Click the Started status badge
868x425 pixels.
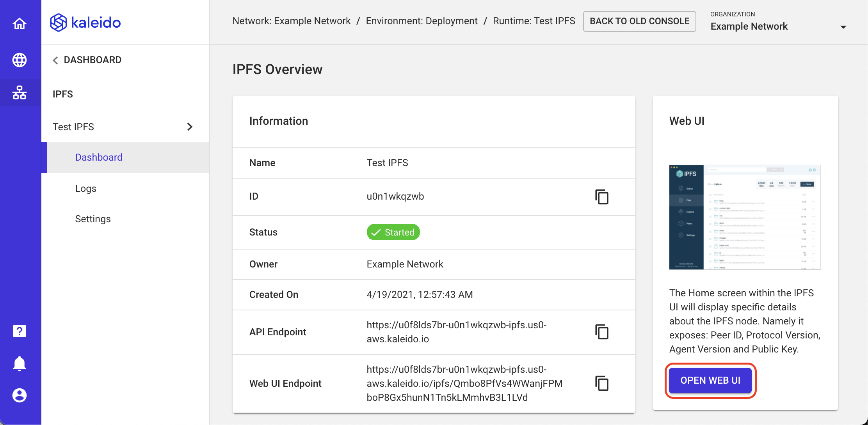tap(393, 232)
